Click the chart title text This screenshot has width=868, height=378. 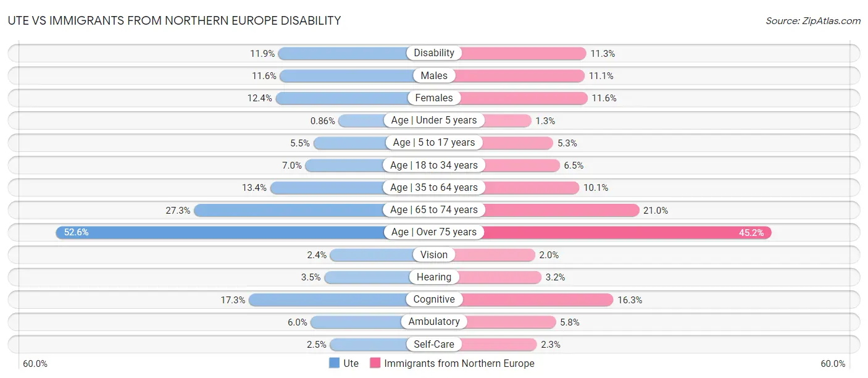174,20
